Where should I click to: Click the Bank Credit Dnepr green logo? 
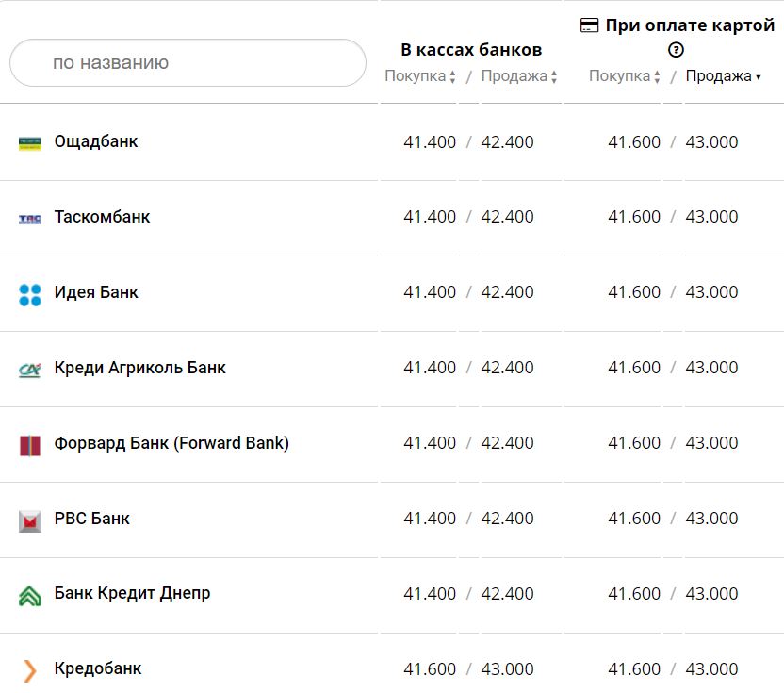[30, 596]
